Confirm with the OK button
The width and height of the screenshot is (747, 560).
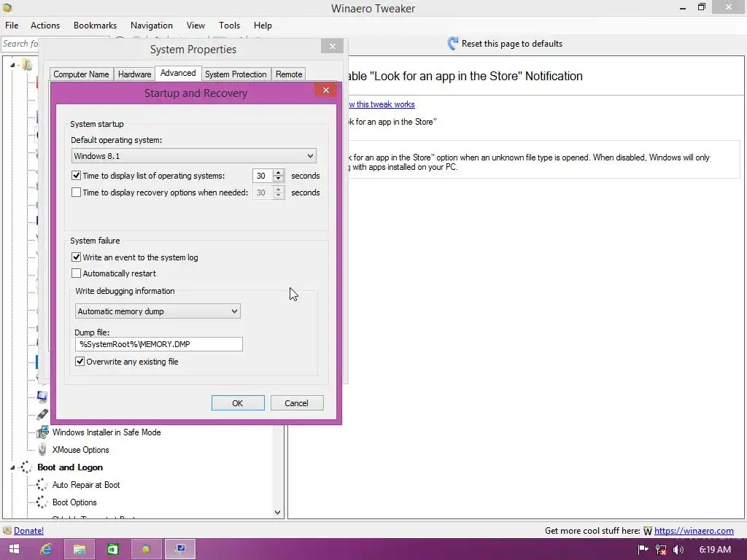(x=238, y=402)
